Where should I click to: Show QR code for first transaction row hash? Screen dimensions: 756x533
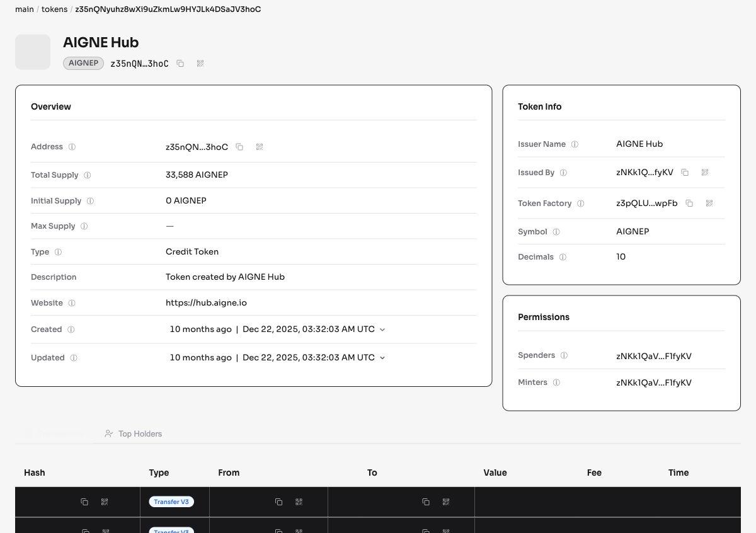[105, 502]
